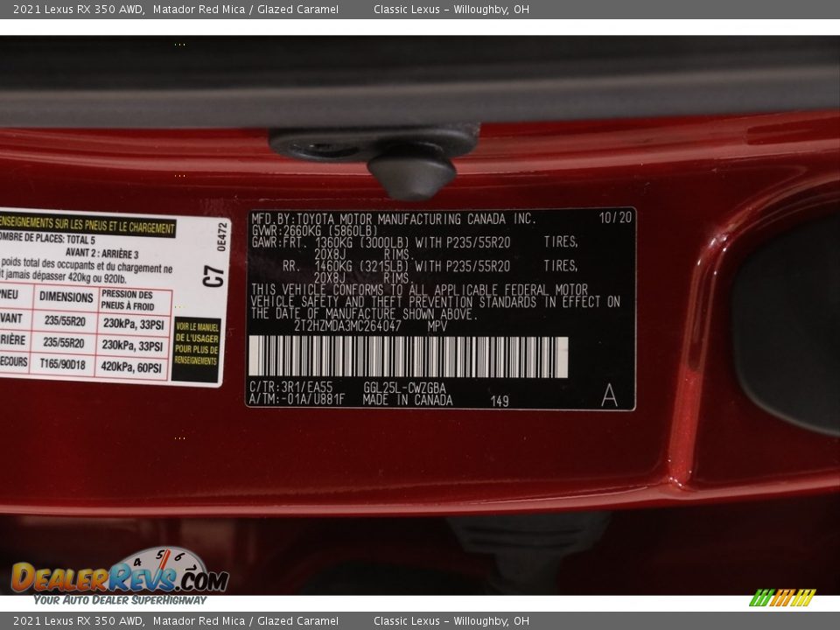Click the VIN 2T2HZMDA3MC264047 on label
Screen dimensions: 840x630
347,325
